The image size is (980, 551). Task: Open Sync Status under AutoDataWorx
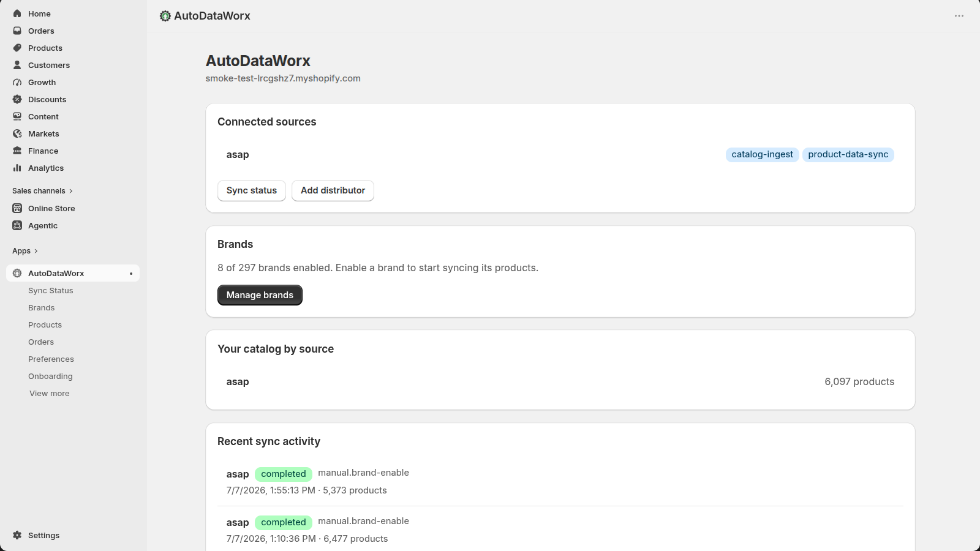[51, 291]
